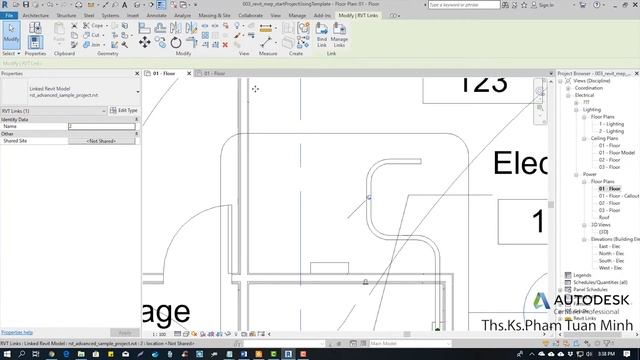Click the Offset tool
This screenshot has width=640, height=360.
click(x=160, y=28)
